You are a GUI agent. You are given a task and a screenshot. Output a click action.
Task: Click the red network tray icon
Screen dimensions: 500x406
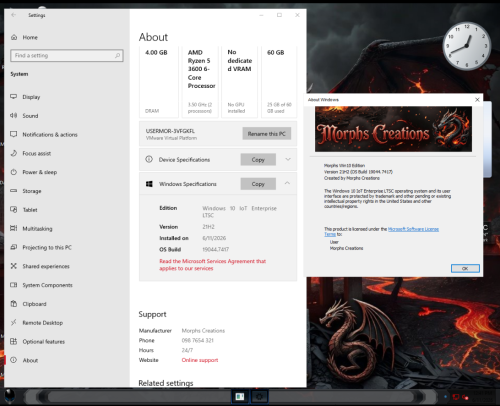(x=456, y=397)
